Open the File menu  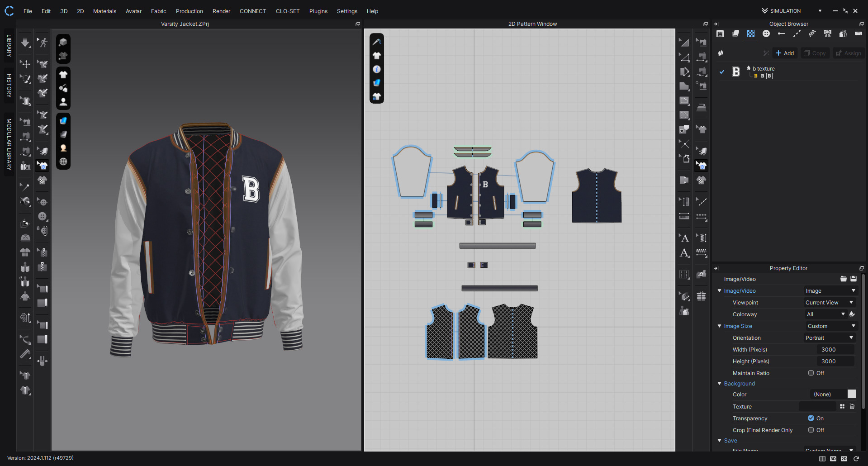[28, 11]
